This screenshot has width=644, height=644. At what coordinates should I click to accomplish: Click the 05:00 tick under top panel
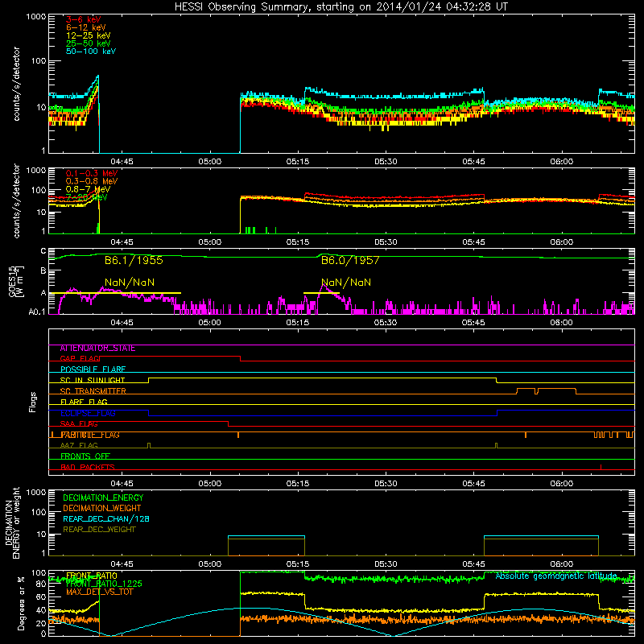pos(210,162)
